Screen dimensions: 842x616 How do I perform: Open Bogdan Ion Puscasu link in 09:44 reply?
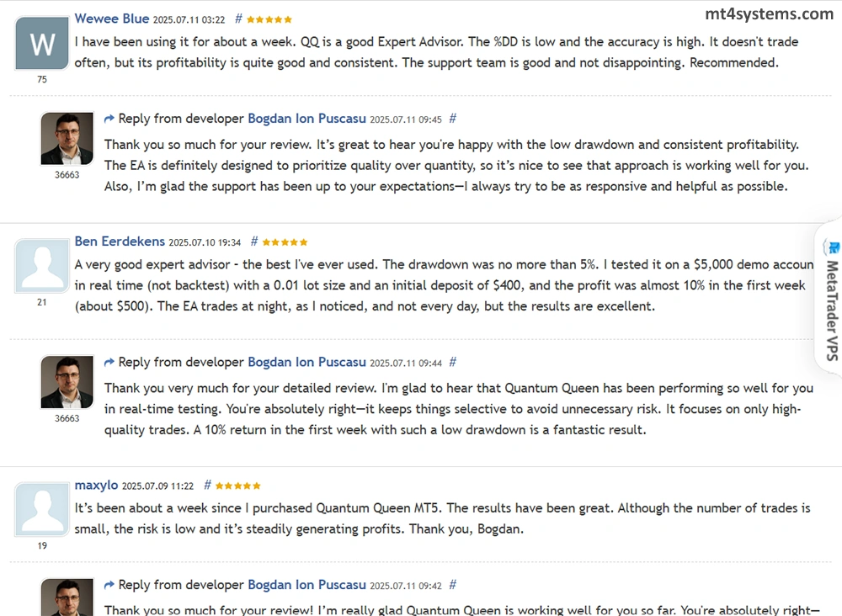pyautogui.click(x=306, y=362)
